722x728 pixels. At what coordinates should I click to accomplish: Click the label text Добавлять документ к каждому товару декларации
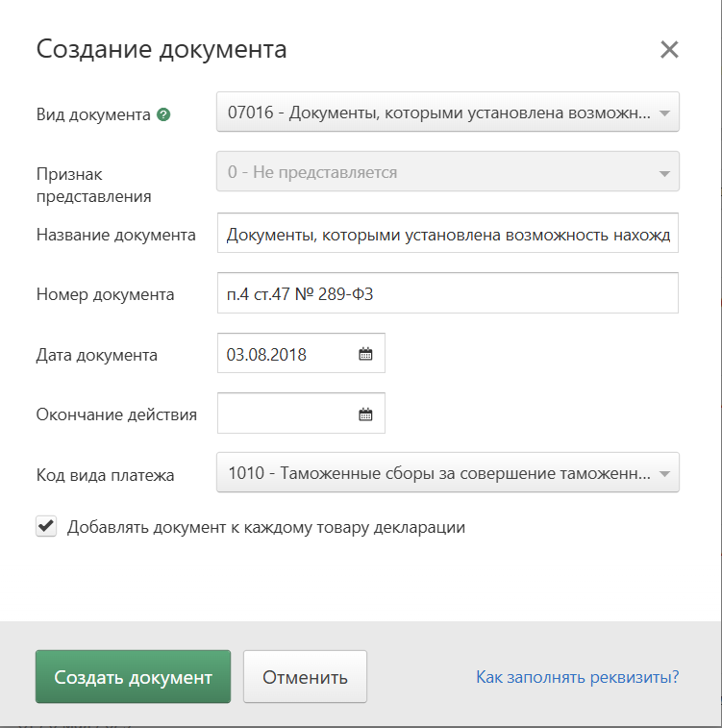(266, 527)
